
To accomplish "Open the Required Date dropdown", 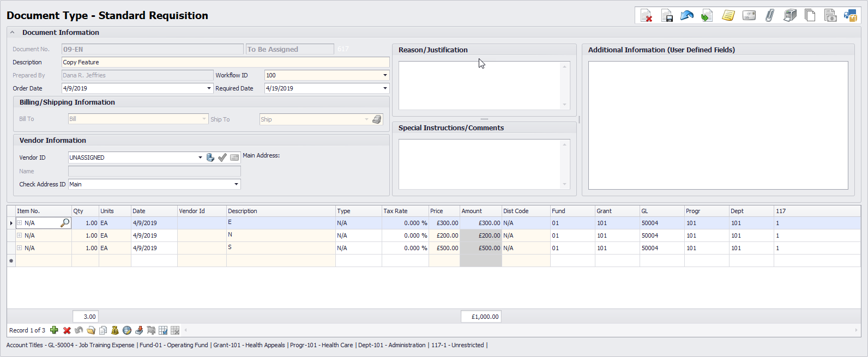I will [384, 88].
